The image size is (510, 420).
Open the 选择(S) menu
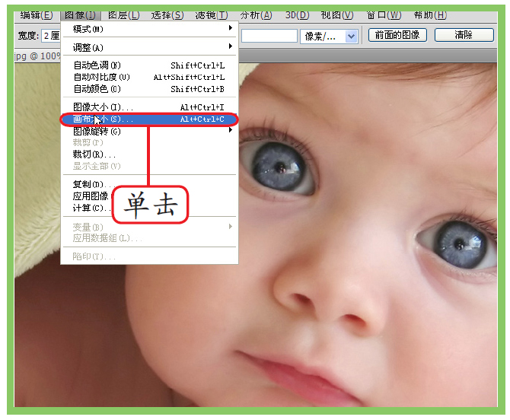pos(167,15)
